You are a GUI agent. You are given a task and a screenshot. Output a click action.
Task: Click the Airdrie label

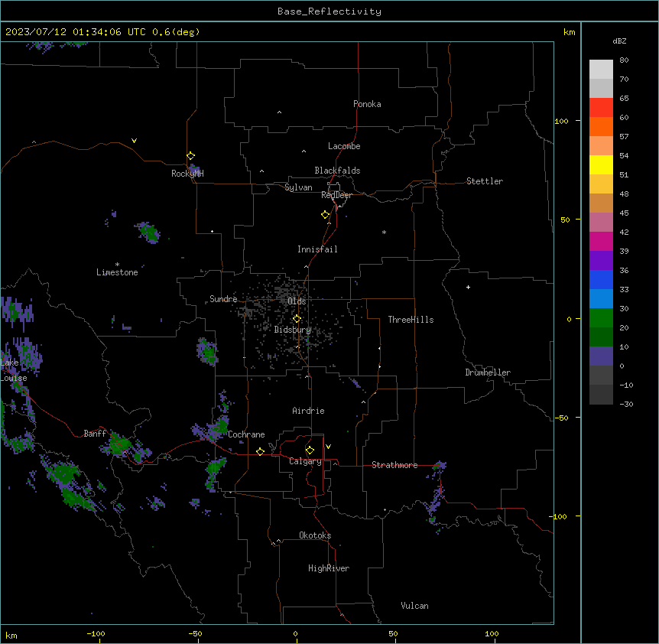pos(308,411)
